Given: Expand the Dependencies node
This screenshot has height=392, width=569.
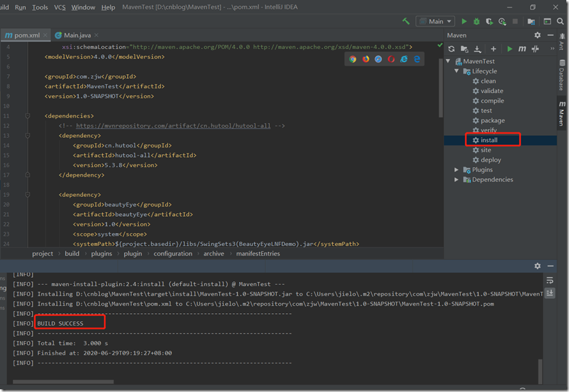Looking at the screenshot, I should pos(457,179).
